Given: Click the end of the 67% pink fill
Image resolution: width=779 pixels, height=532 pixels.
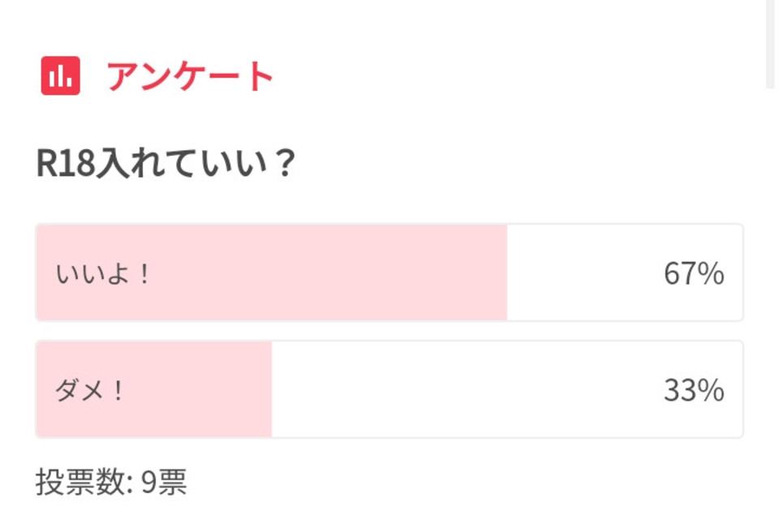Looking at the screenshot, I should 505,272.
